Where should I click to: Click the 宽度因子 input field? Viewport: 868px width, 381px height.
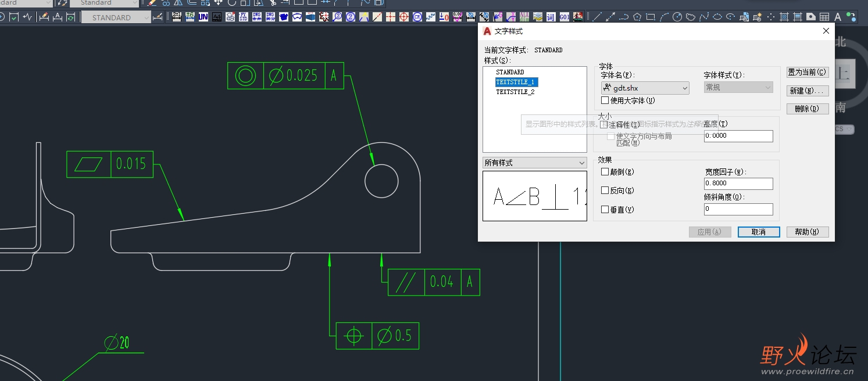tap(738, 184)
